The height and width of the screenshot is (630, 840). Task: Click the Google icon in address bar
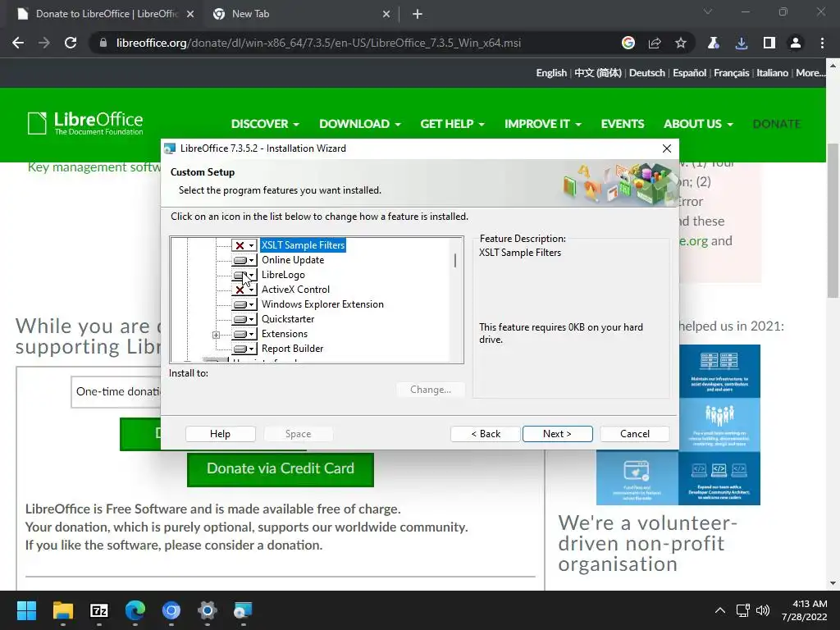pyautogui.click(x=628, y=43)
